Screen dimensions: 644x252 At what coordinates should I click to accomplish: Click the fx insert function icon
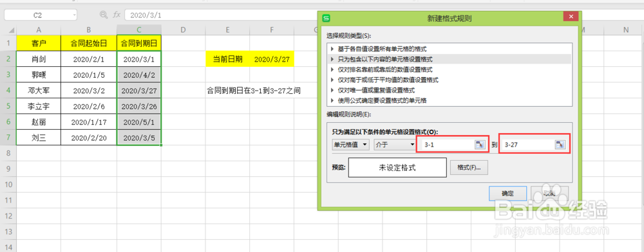click(x=116, y=15)
